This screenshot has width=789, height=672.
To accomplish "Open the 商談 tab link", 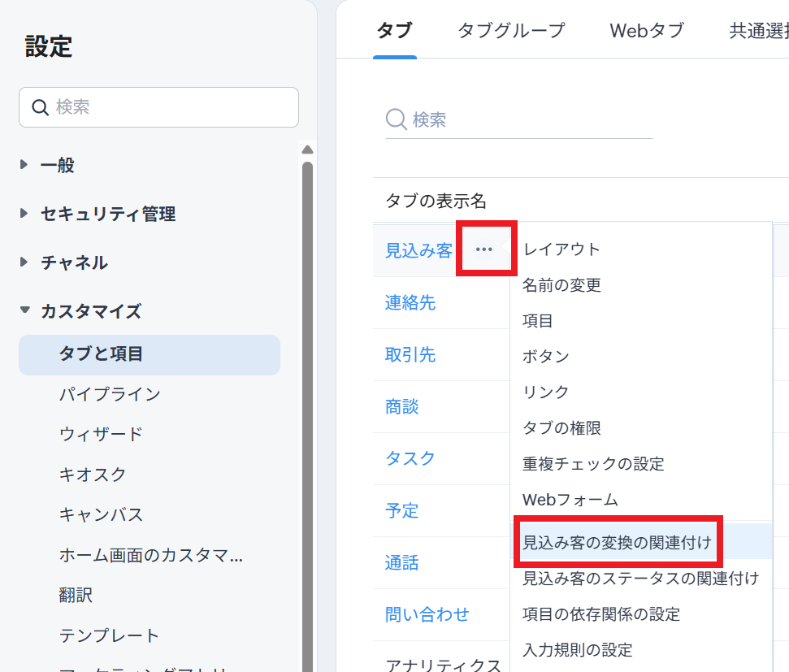I will [402, 406].
